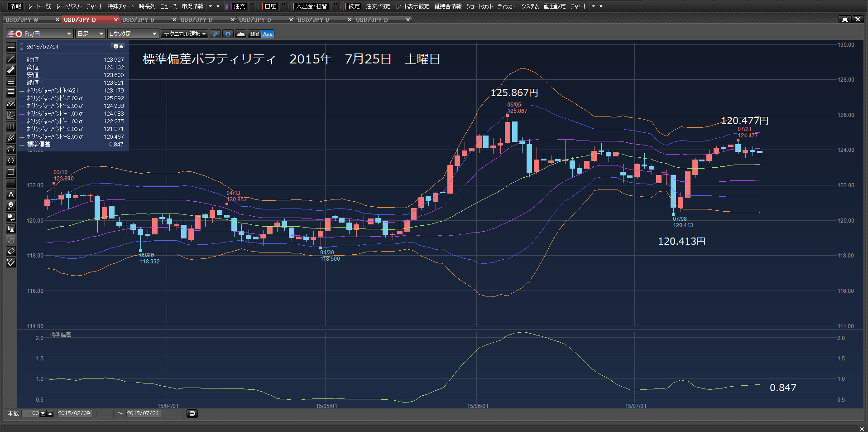Collapse the data info panel toggle

pos(118,46)
